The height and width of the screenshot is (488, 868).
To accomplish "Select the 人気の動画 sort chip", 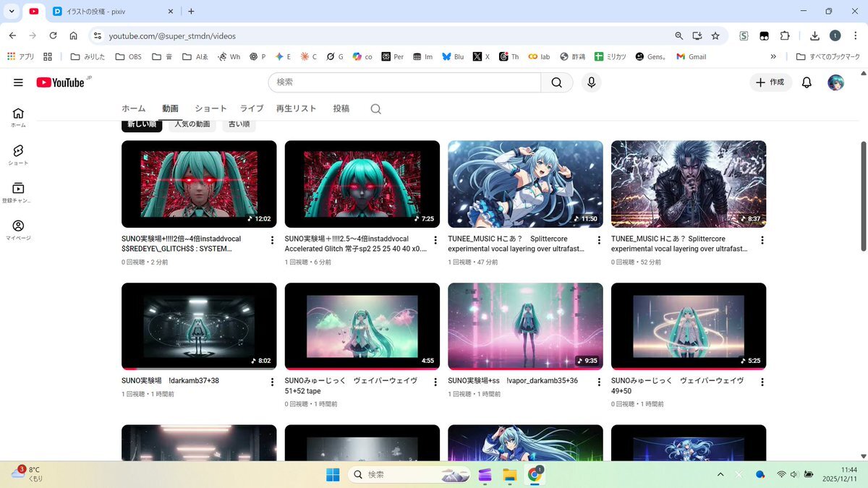I will (192, 124).
